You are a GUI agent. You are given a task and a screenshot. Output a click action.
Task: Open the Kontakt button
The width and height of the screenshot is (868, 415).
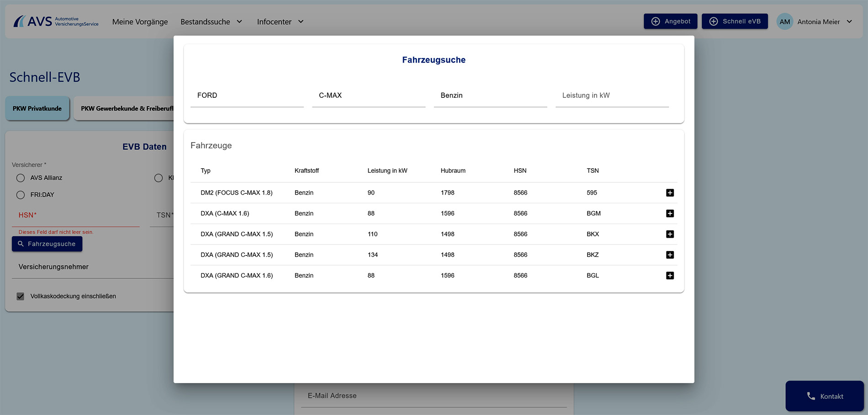pyautogui.click(x=825, y=396)
